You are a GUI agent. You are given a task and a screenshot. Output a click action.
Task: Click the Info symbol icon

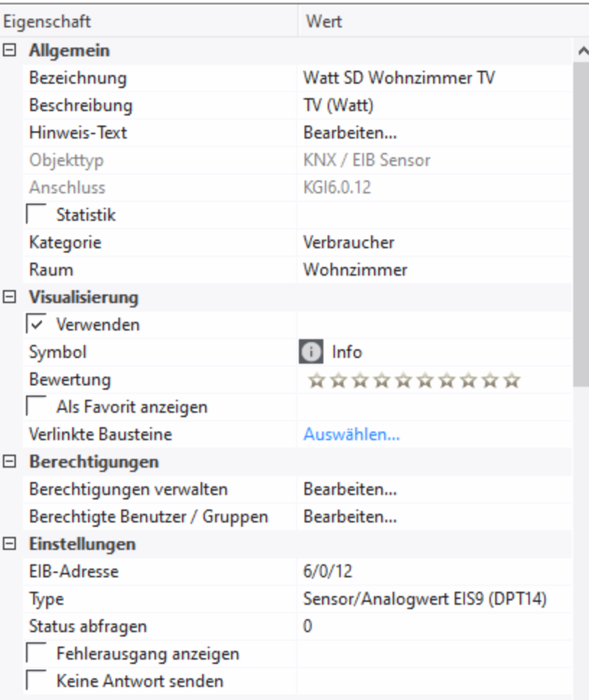310,352
